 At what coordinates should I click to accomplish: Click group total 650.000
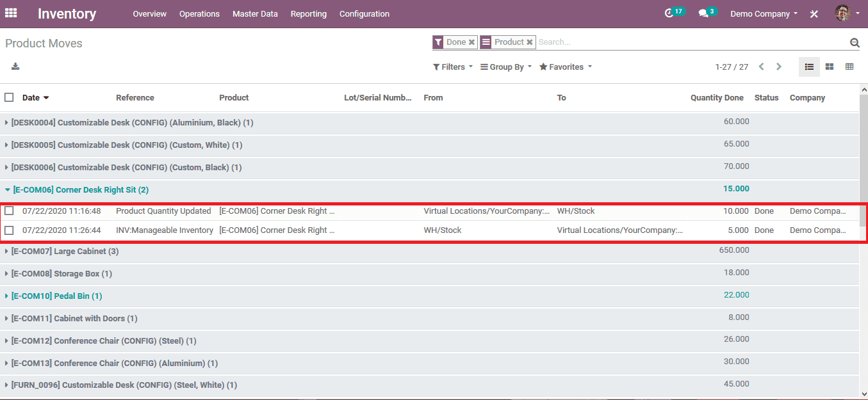tap(734, 250)
